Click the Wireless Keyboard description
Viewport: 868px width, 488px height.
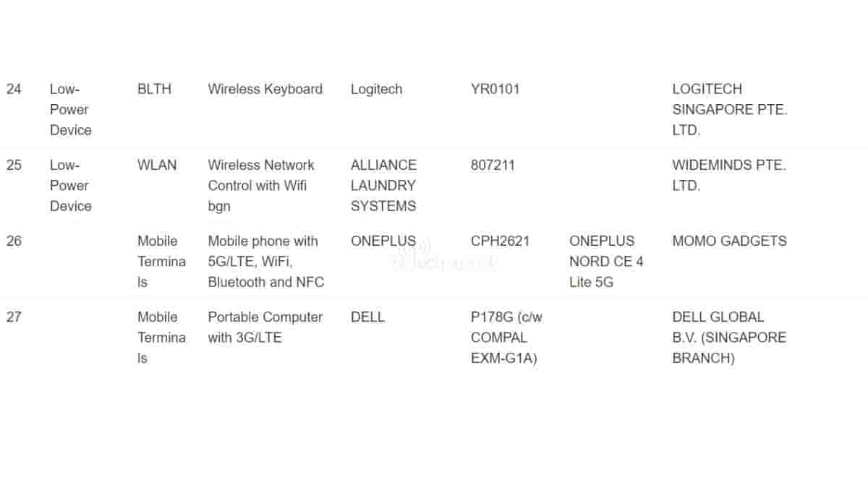tap(265, 90)
